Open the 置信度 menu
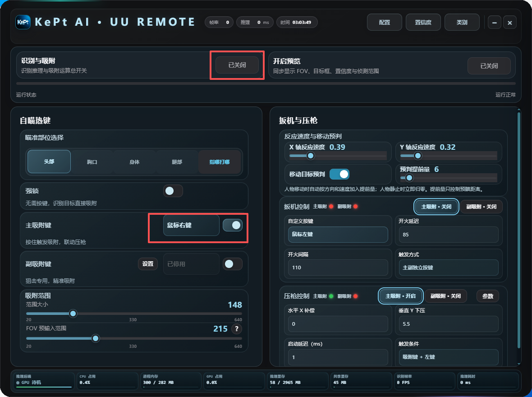This screenshot has width=532, height=397. coord(423,23)
